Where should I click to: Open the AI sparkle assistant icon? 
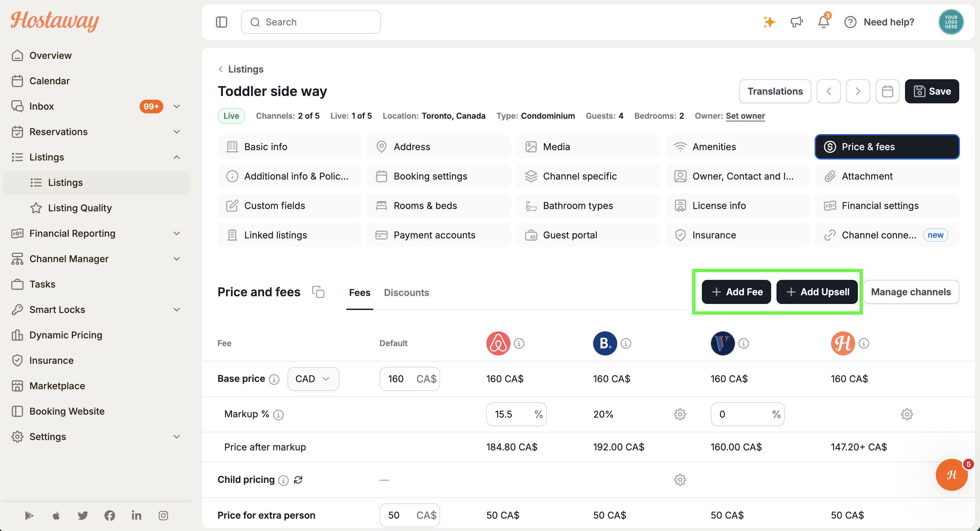[x=769, y=22]
